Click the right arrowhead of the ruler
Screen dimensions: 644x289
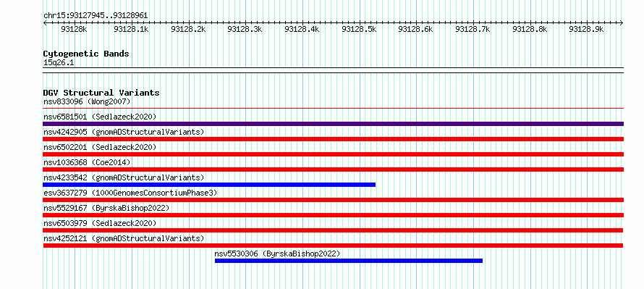point(622,23)
